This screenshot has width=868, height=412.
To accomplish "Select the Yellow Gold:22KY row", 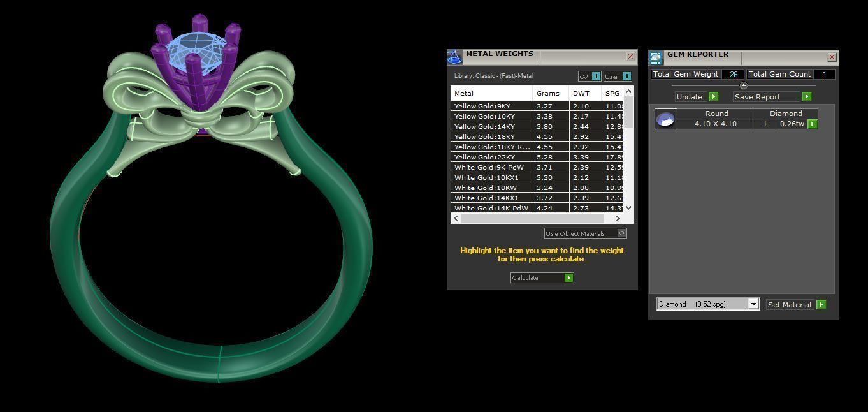I will [x=537, y=157].
